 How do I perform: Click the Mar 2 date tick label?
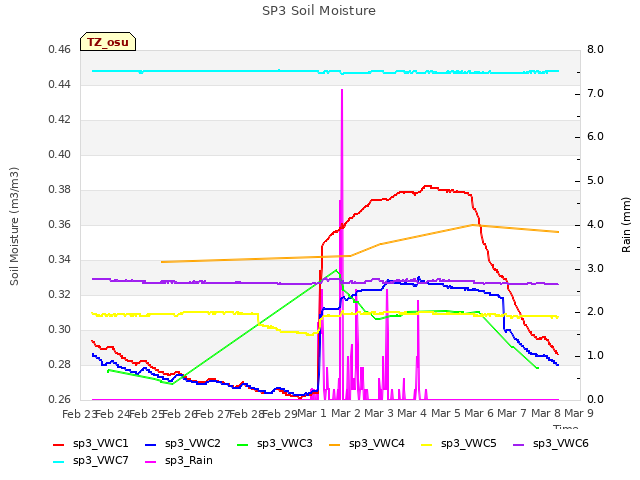(x=345, y=414)
